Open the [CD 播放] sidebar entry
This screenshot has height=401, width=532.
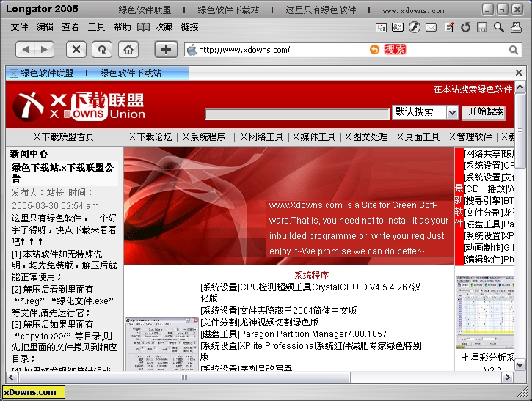click(489, 189)
